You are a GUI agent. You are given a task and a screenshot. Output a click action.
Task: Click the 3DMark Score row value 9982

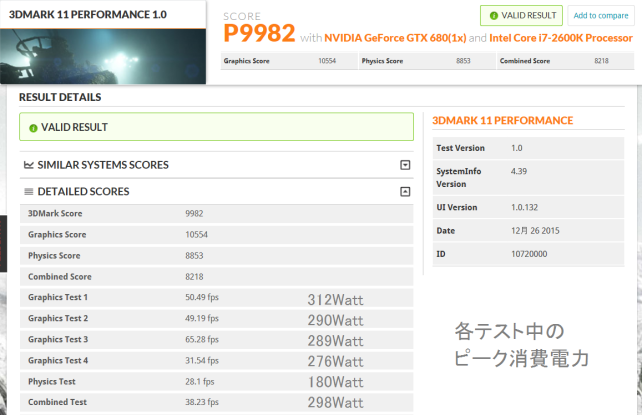click(194, 214)
